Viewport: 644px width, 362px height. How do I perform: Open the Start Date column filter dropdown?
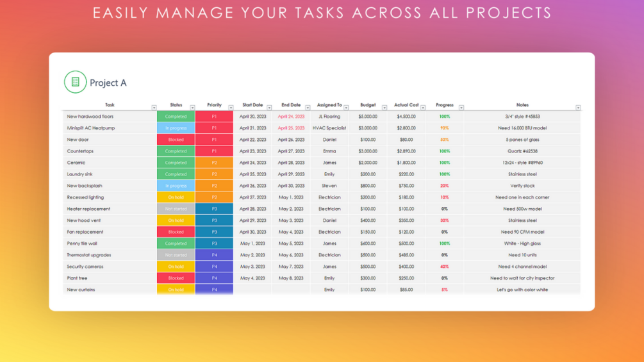269,108
